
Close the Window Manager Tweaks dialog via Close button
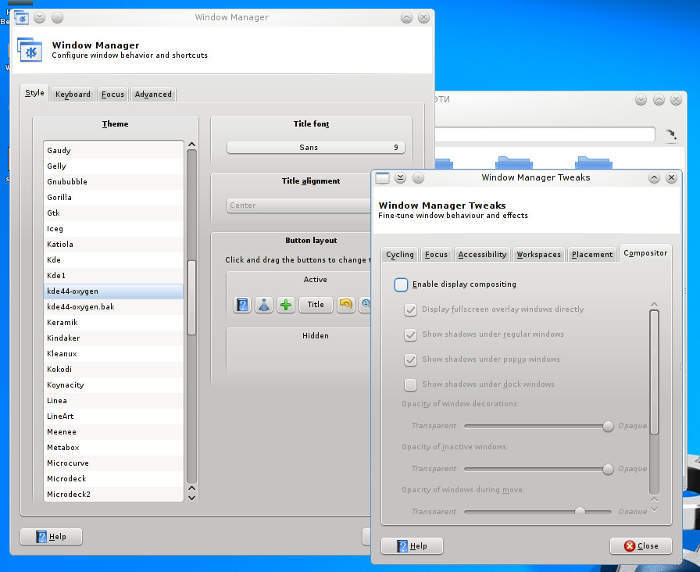coord(641,546)
